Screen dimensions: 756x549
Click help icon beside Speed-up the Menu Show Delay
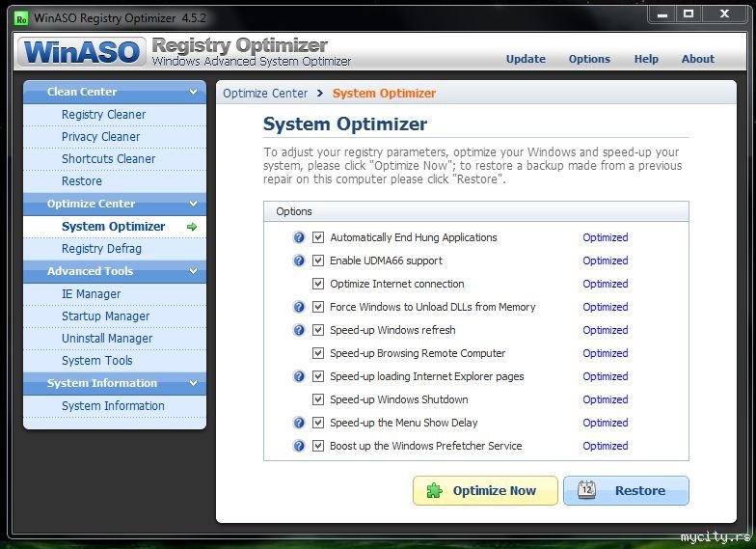(299, 423)
